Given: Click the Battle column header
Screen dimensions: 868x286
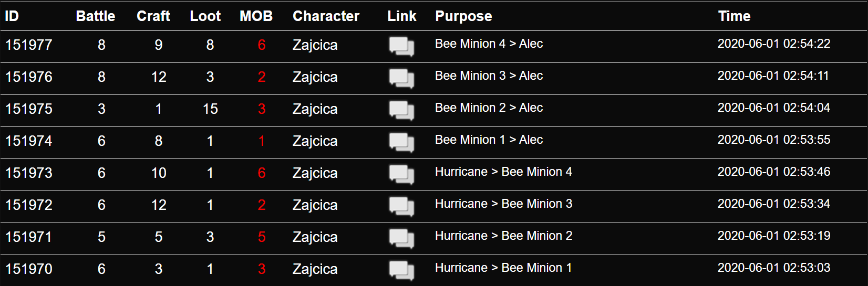Looking at the screenshot, I should coord(95,16).
